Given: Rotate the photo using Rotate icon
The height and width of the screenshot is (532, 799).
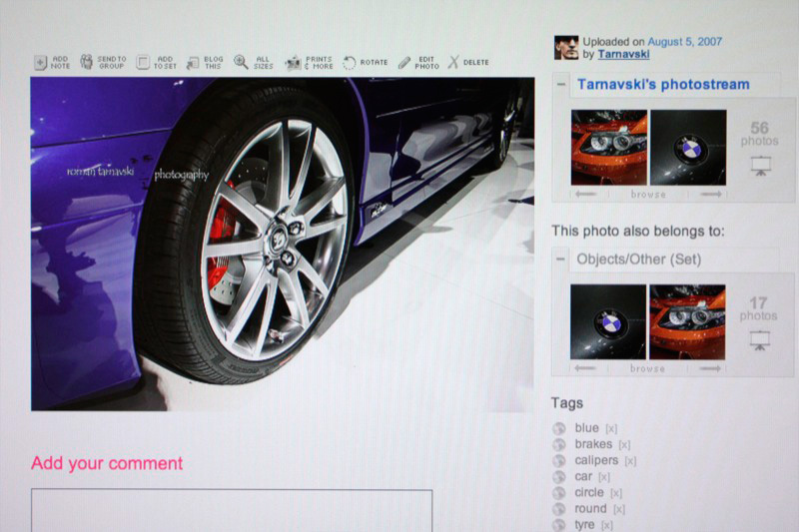Looking at the screenshot, I should [x=349, y=63].
